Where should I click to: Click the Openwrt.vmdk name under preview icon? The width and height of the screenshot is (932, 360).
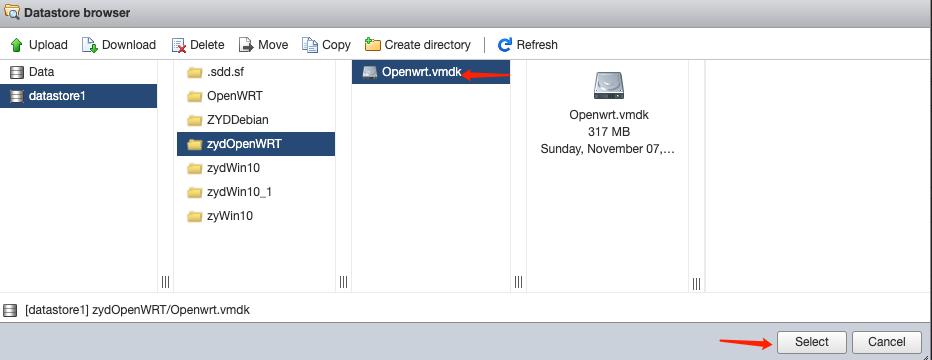point(609,115)
